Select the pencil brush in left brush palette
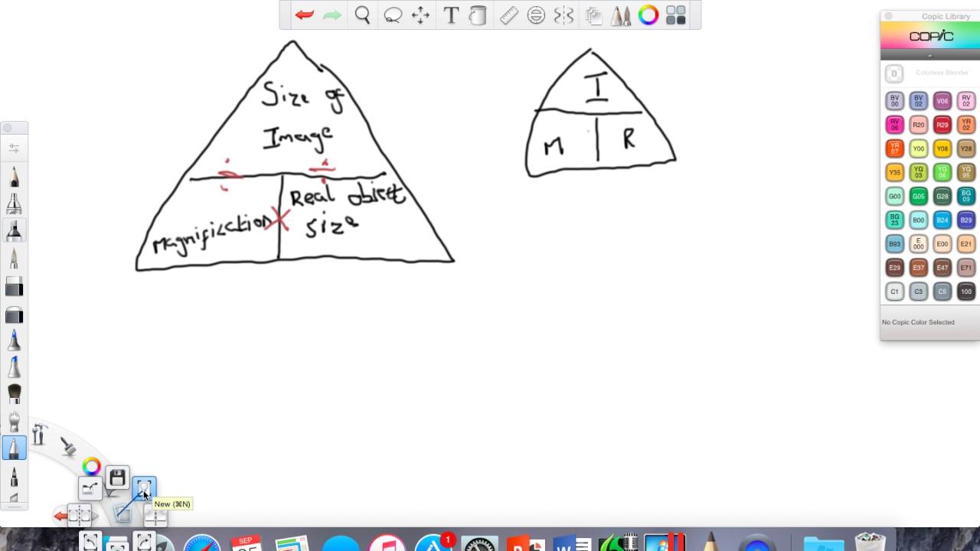This screenshot has width=980, height=551. point(14,177)
